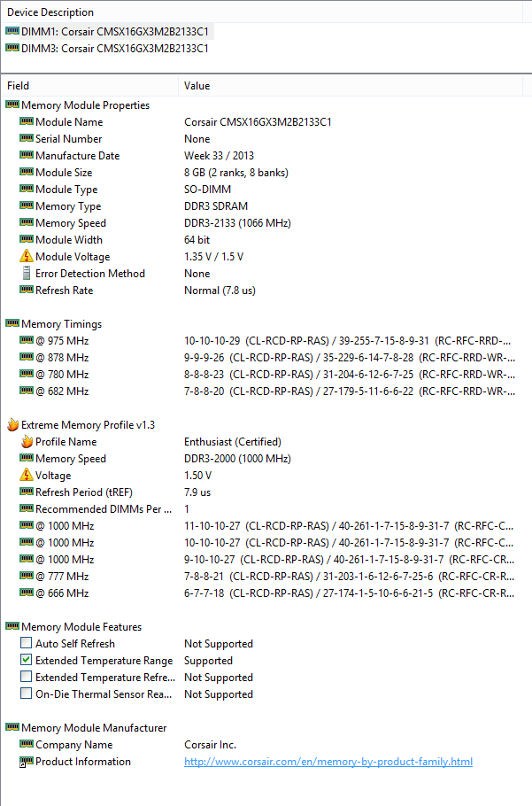
Task: Click the Module Name row icon
Action: point(27,122)
